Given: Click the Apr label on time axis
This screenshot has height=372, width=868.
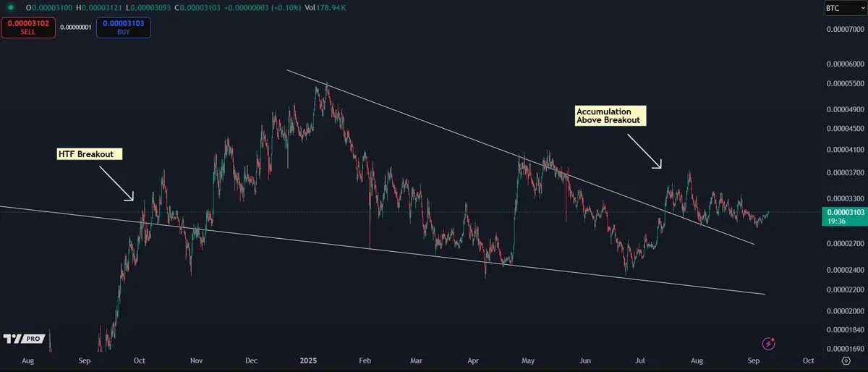Looking at the screenshot, I should [x=474, y=360].
